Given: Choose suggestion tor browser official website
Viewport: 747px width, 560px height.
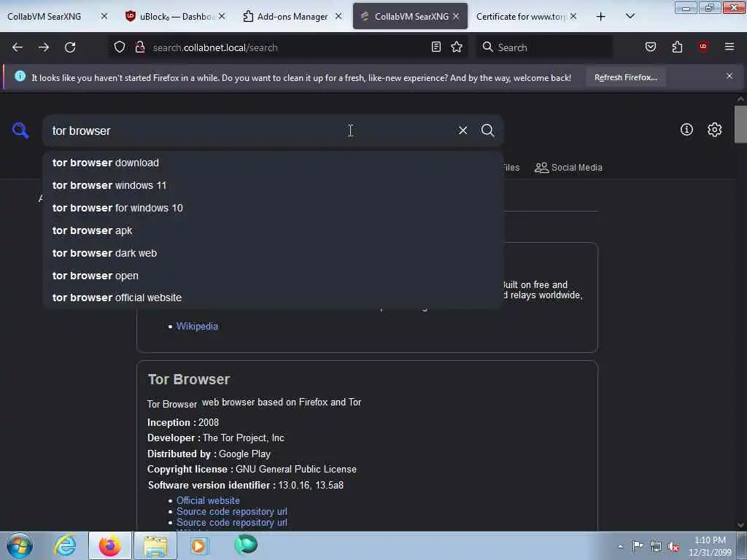Looking at the screenshot, I should [273, 297].
